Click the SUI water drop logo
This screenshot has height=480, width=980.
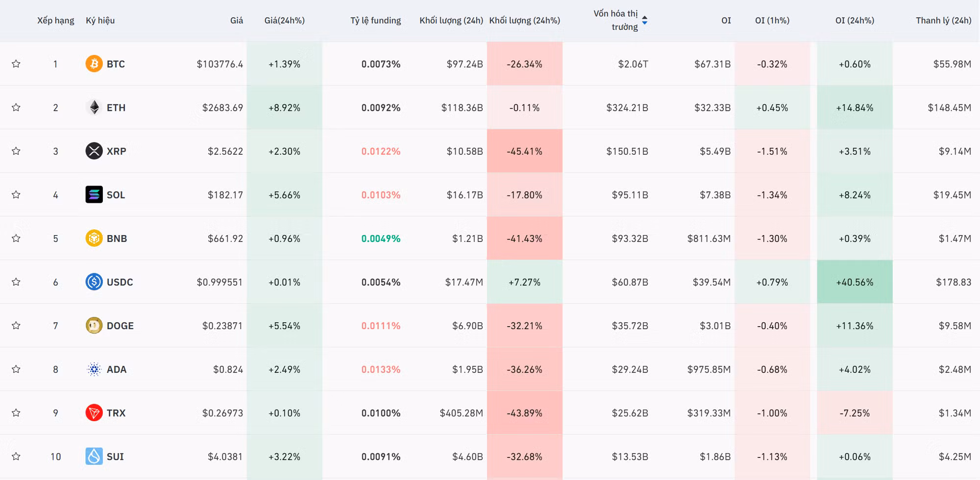94,456
